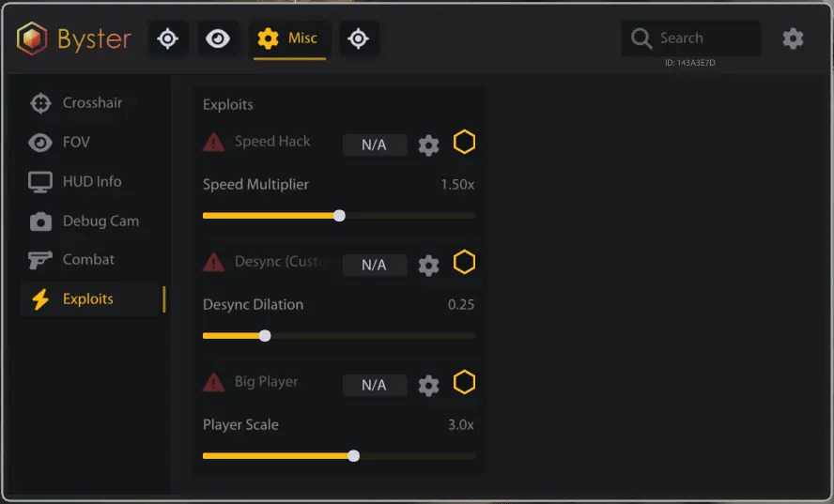Image resolution: width=834 pixels, height=504 pixels.
Task: Open the first crosshair target tab icon
Action: (167, 38)
